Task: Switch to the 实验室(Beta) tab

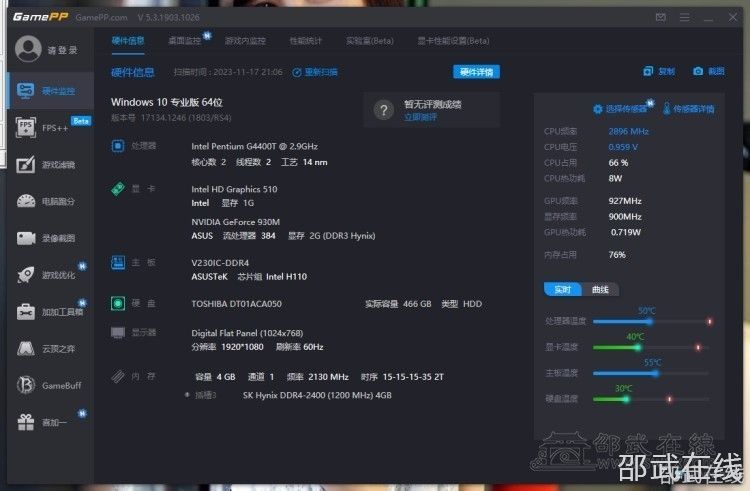Action: [370, 41]
